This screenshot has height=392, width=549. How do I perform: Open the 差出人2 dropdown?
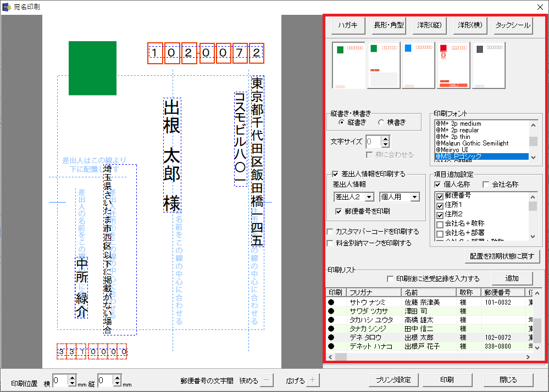(x=369, y=197)
